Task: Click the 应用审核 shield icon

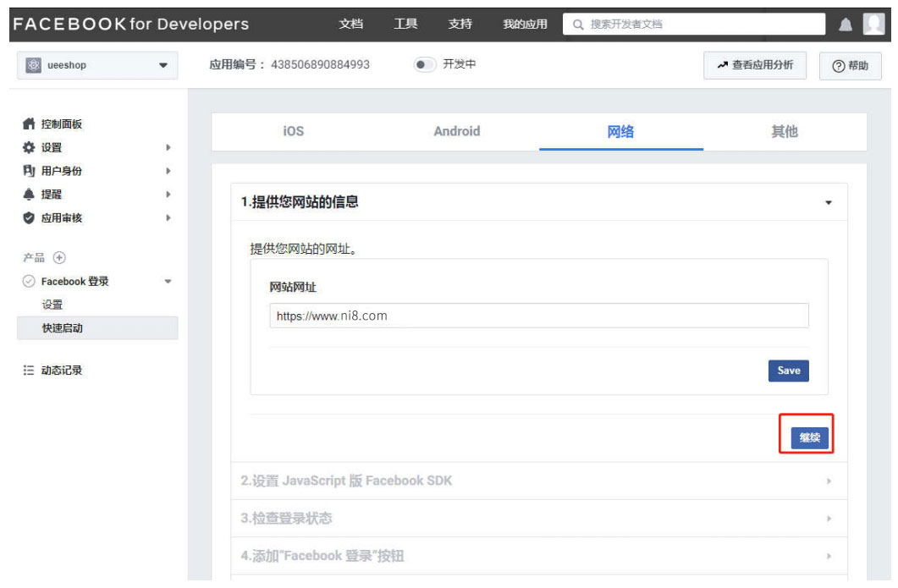Action: tap(29, 218)
